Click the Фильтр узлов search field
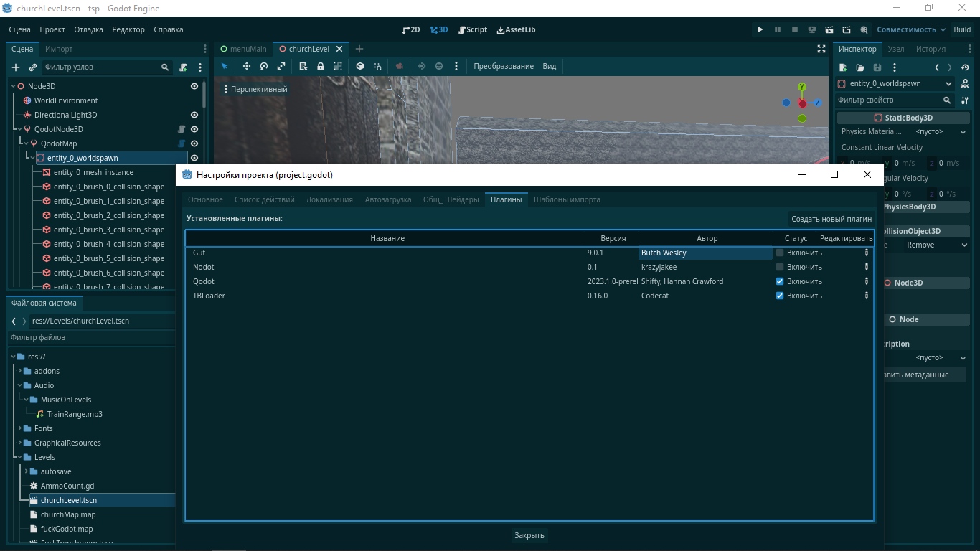The width and height of the screenshot is (980, 551). [x=108, y=67]
